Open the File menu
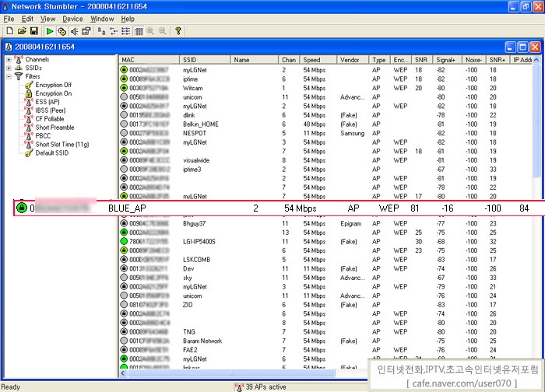 tap(9, 19)
